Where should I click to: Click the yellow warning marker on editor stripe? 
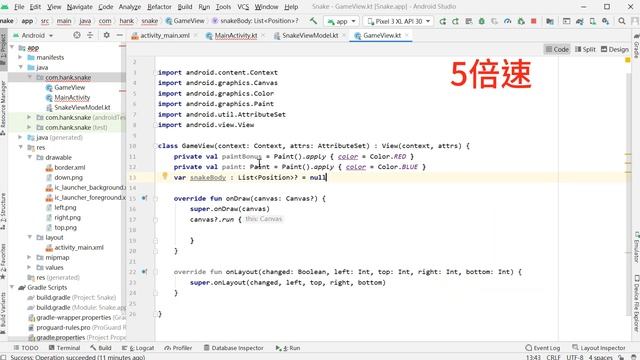tap(628, 60)
